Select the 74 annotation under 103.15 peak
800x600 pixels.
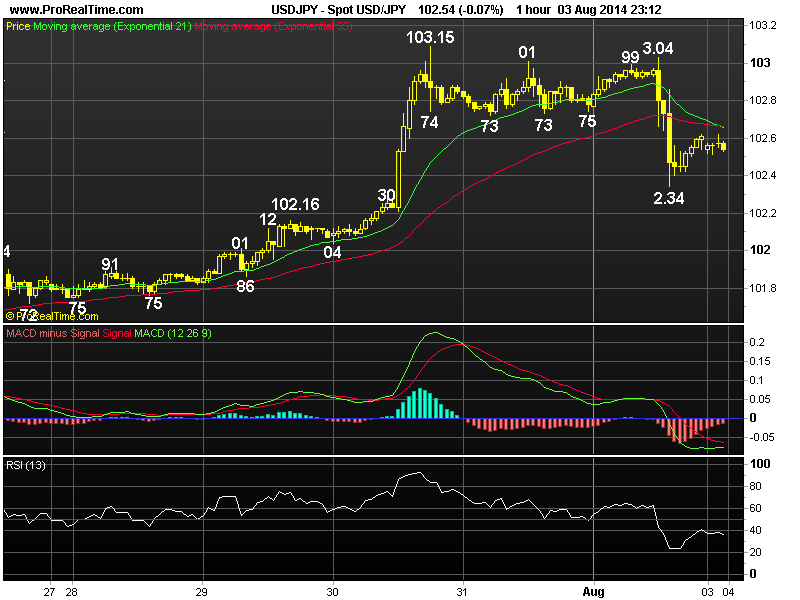430,122
